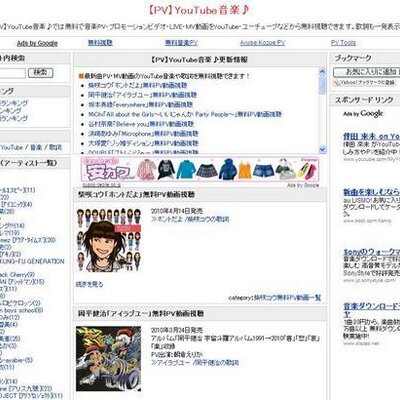The width and height of the screenshot is (400, 400).
Task: Open the 無料視聴 ad link
Action: coord(100,43)
